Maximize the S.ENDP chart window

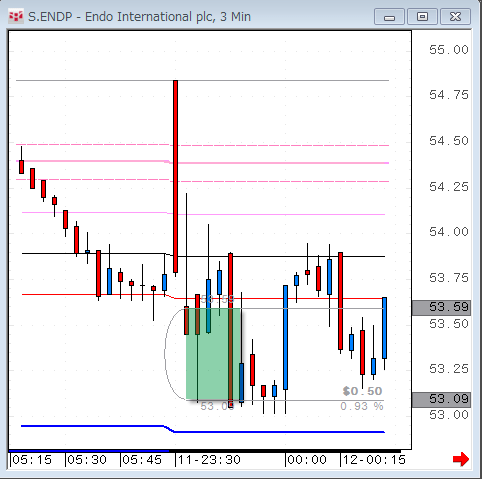tap(422, 17)
